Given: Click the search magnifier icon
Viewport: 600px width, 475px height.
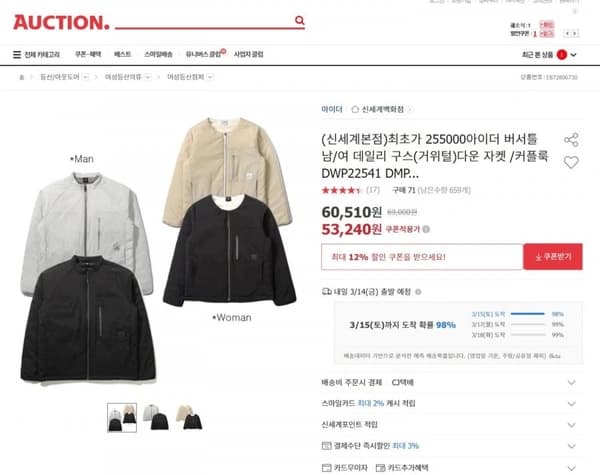Looking at the screenshot, I should pos(300,20).
